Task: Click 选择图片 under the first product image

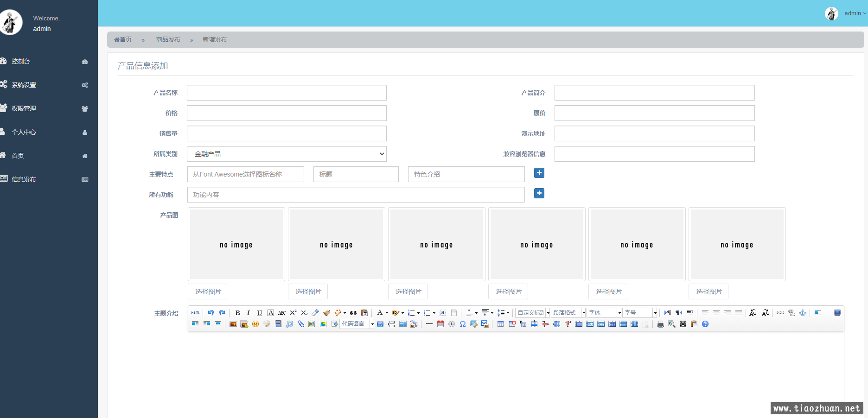Action: [x=208, y=291]
